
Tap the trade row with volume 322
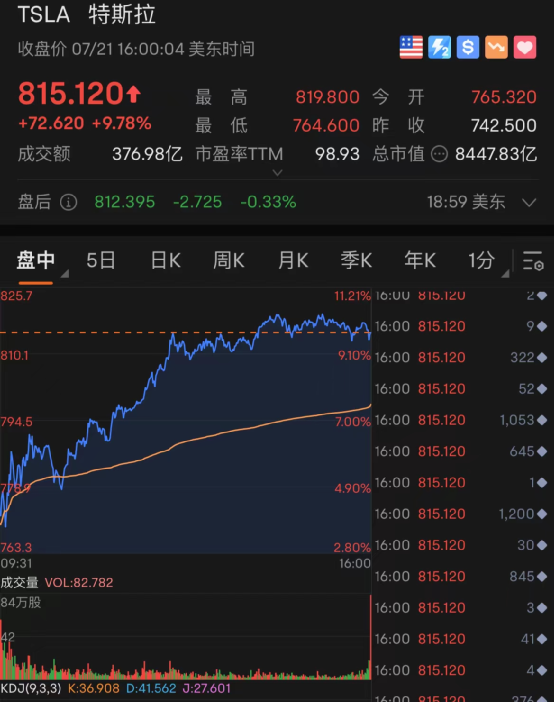click(x=461, y=358)
